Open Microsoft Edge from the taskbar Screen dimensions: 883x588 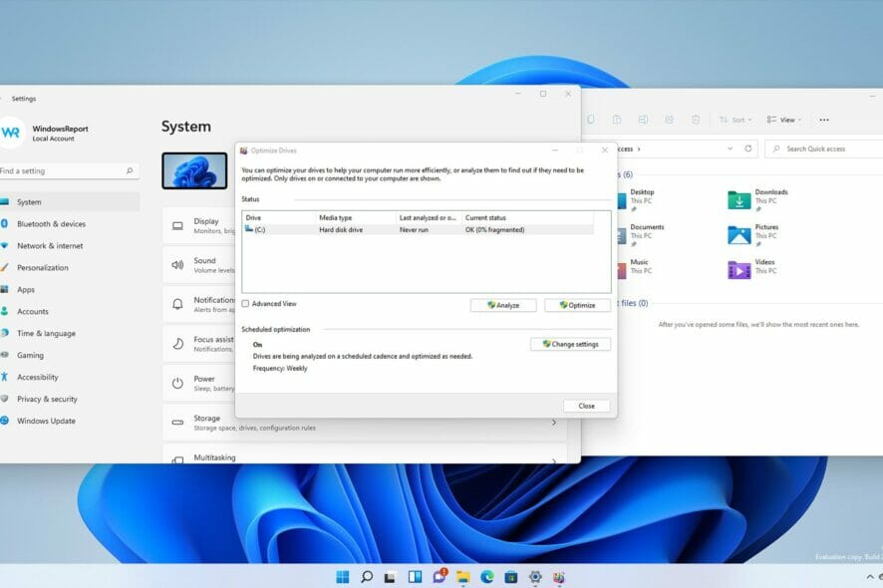(x=487, y=577)
